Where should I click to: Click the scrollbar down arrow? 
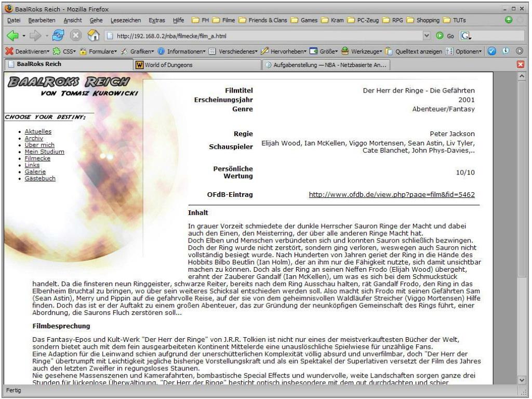pos(522,380)
